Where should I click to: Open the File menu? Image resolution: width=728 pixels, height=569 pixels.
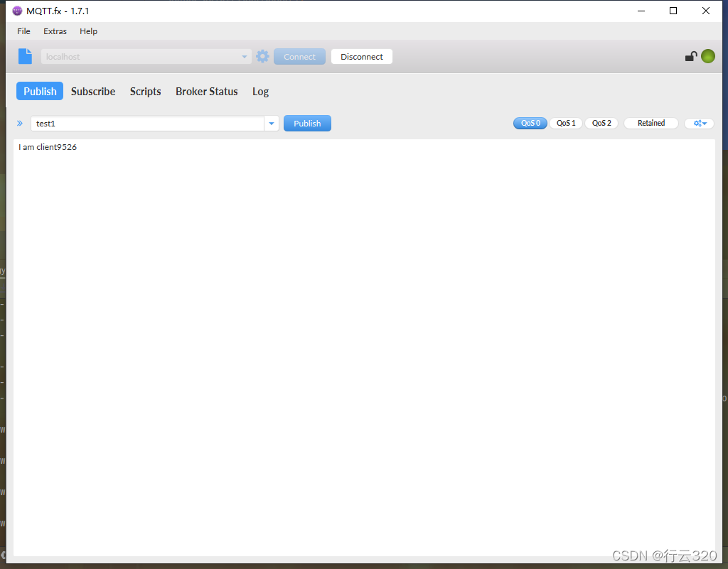[x=23, y=31]
